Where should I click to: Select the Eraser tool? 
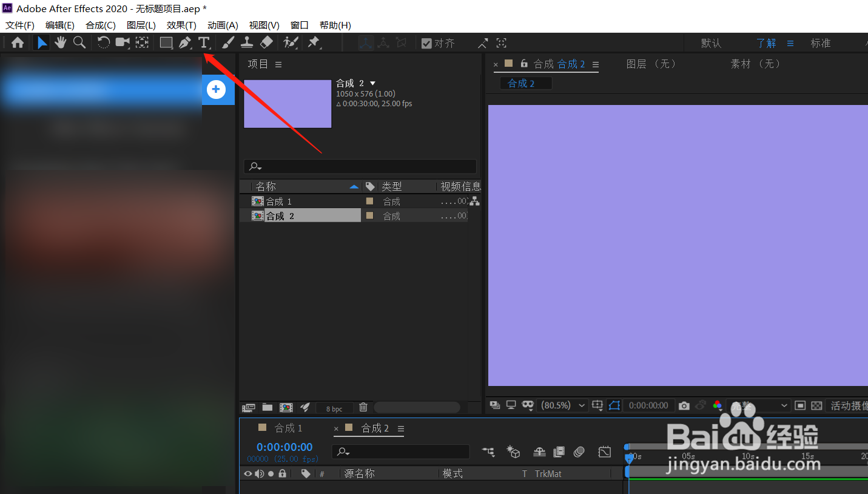[266, 42]
